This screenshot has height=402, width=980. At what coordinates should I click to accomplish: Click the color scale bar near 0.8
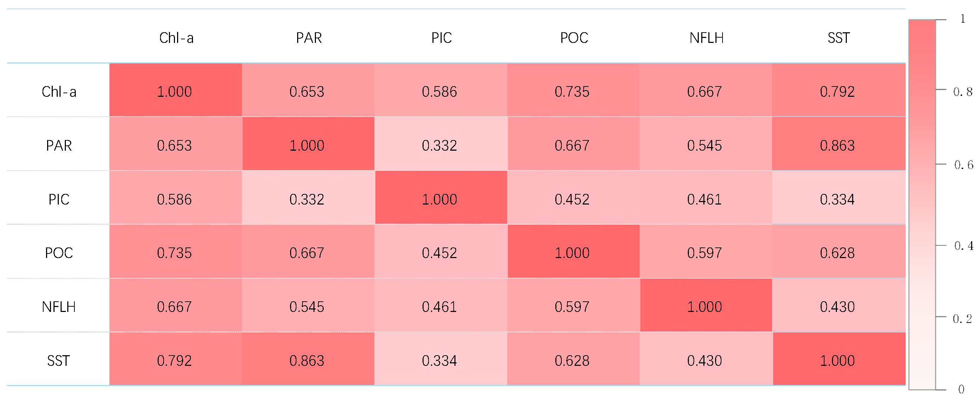pos(922,90)
